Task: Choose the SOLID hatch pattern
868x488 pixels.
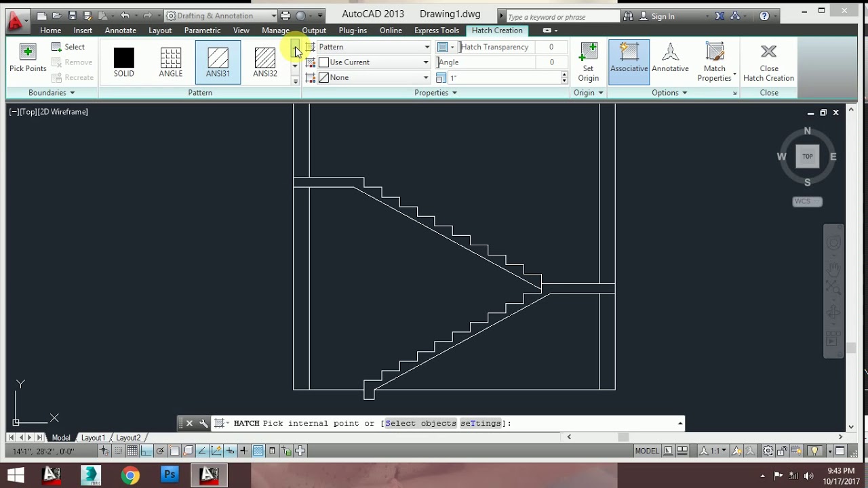Action: 123,62
